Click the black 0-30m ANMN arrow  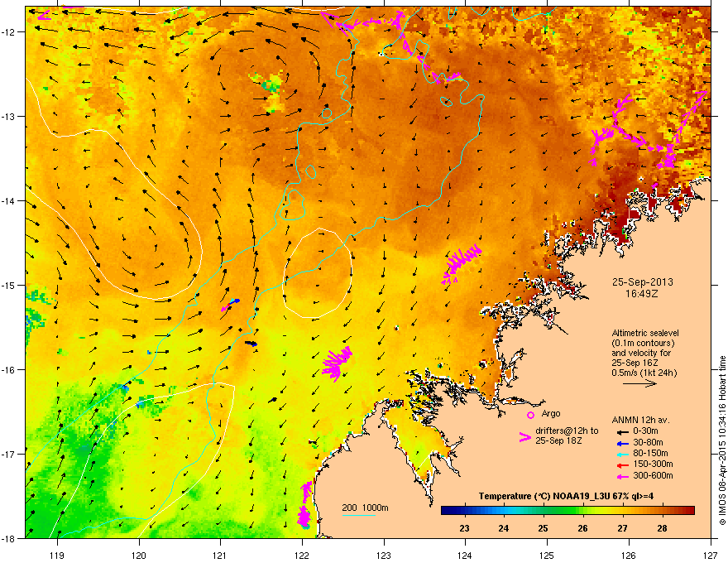[x=622, y=432]
